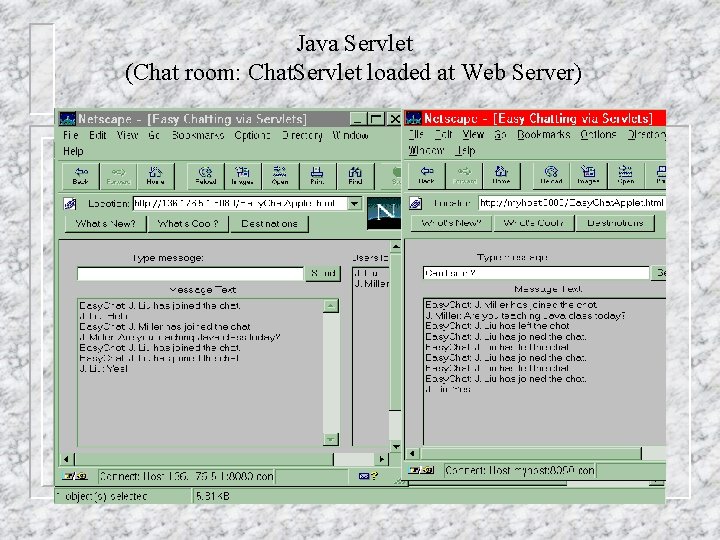Open the View menu in the left window

click(x=127, y=135)
